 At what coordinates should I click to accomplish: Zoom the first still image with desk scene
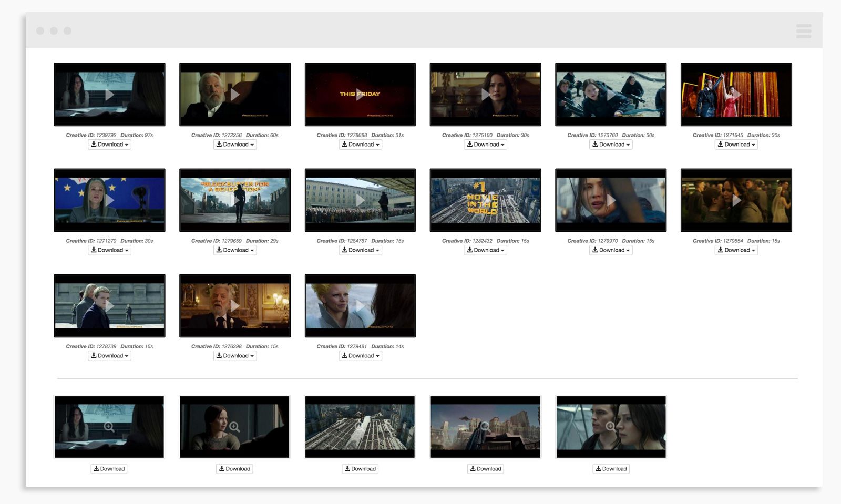109,427
